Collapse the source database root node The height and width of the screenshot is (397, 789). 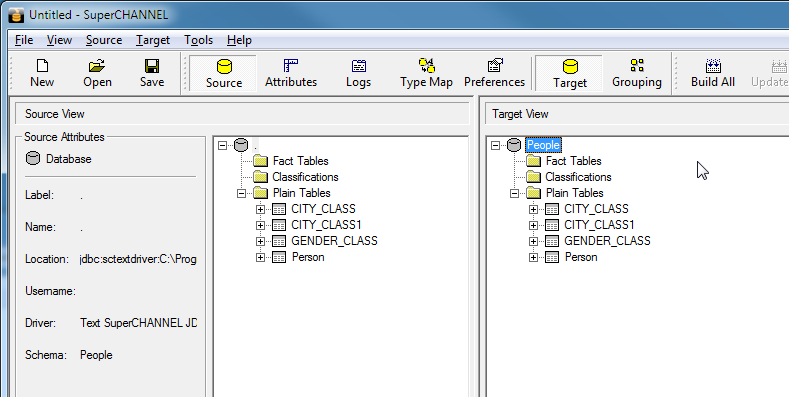click(222, 145)
